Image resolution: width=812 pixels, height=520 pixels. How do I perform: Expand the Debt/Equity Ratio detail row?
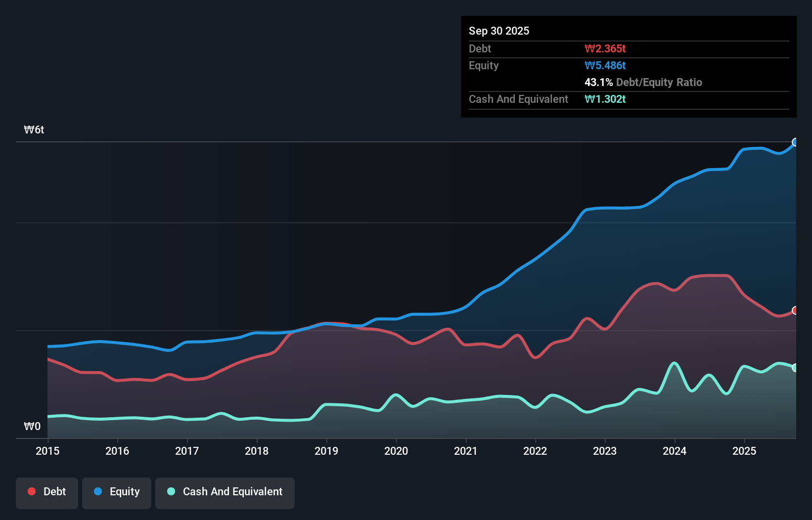(x=643, y=82)
